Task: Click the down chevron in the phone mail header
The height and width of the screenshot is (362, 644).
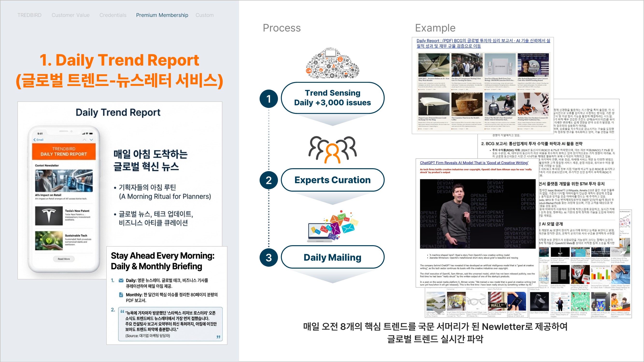Action: [91, 140]
